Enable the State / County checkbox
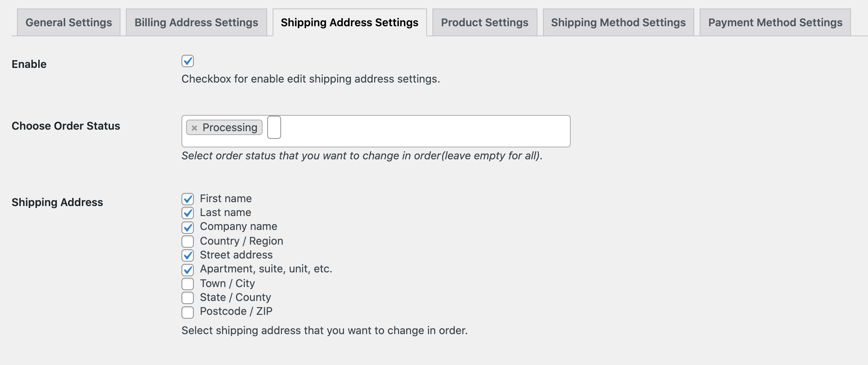 pos(188,297)
